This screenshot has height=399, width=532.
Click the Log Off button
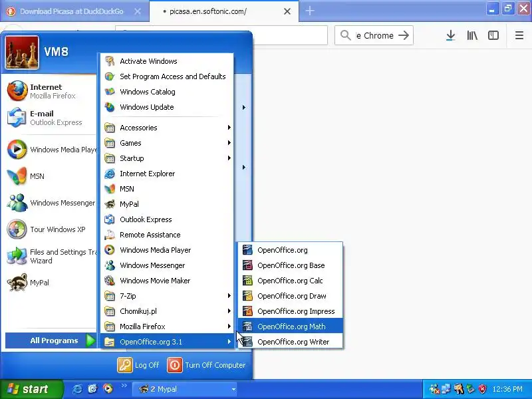[138, 365]
